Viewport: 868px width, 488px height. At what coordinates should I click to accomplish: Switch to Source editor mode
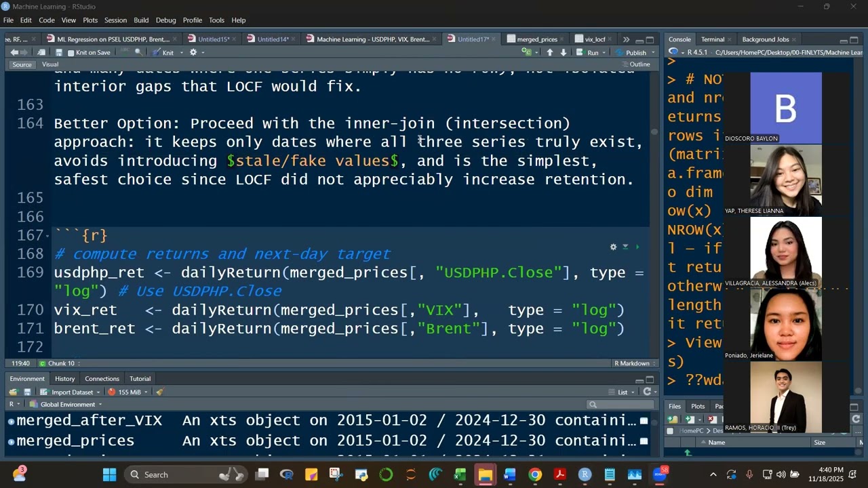(22, 64)
